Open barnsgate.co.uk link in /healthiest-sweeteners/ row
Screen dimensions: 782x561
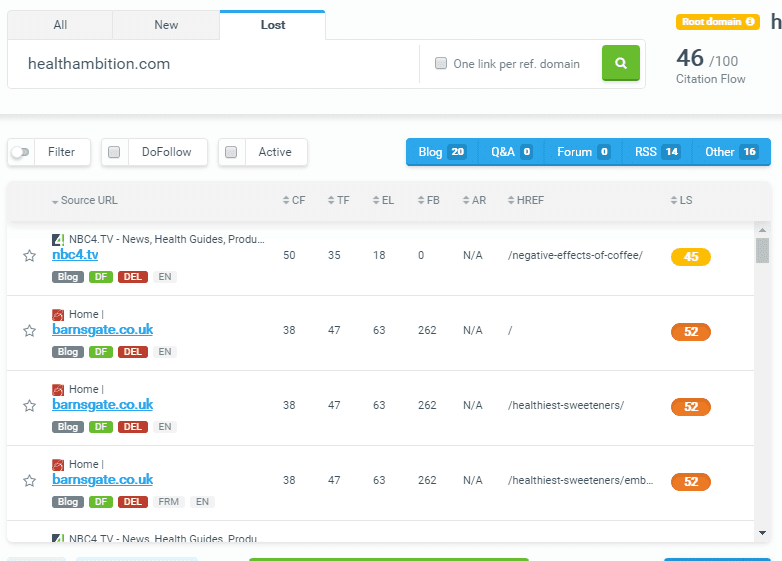click(x=102, y=404)
